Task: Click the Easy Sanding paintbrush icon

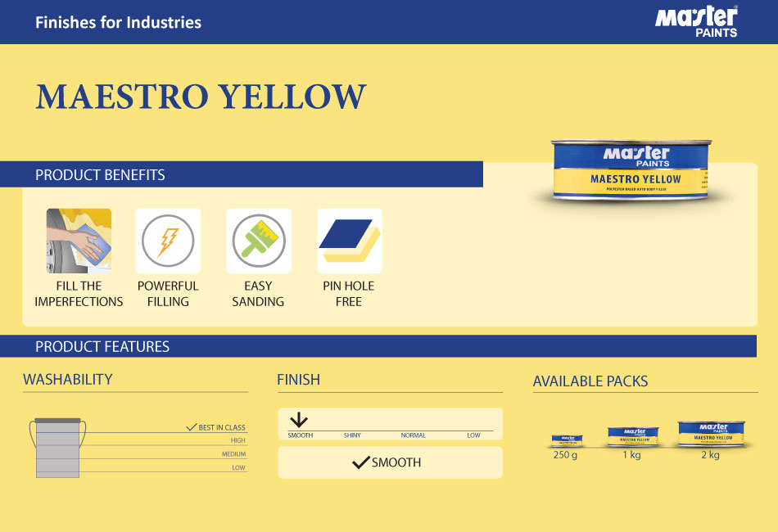Action: (x=259, y=241)
